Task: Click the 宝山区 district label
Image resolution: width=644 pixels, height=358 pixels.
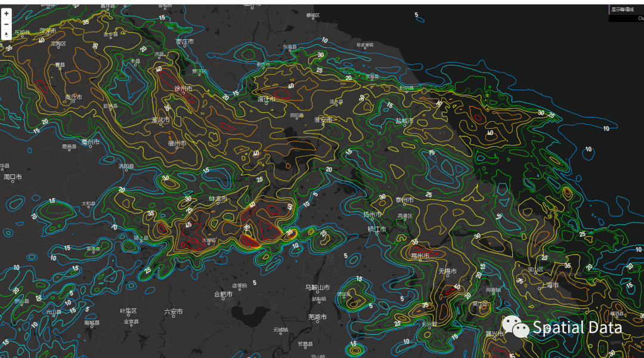Action: click(535, 270)
